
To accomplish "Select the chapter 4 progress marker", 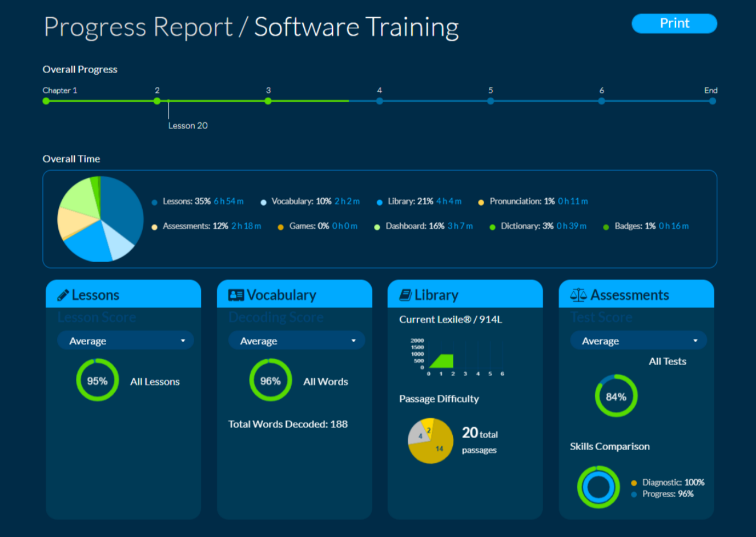I will pos(379,101).
